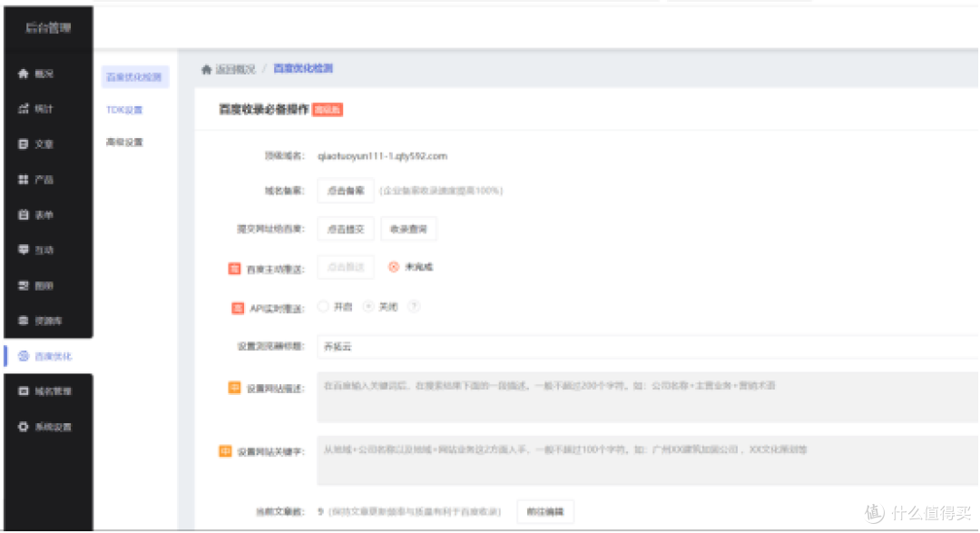Click red priority badge beside API实时推送

click(238, 308)
